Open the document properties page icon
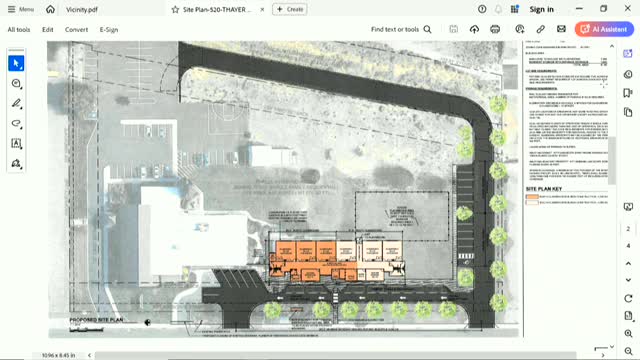This screenshot has height=360, width=640. pyautogui.click(x=628, y=316)
